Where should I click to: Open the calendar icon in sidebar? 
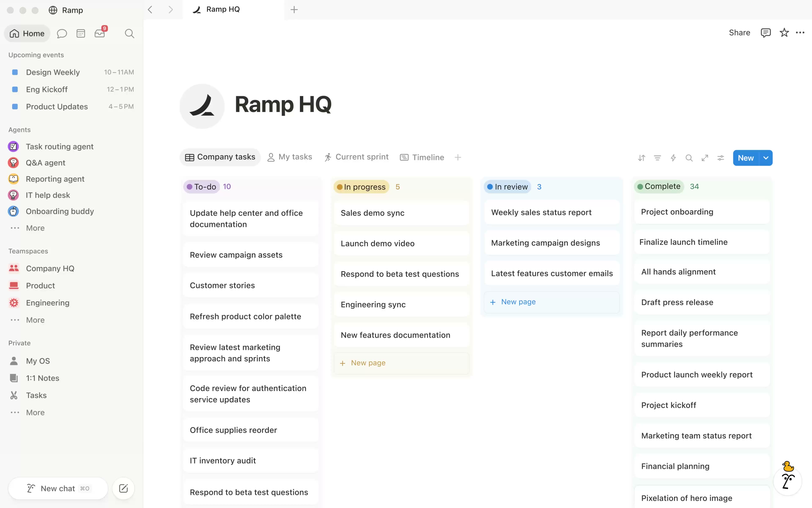[x=81, y=34]
